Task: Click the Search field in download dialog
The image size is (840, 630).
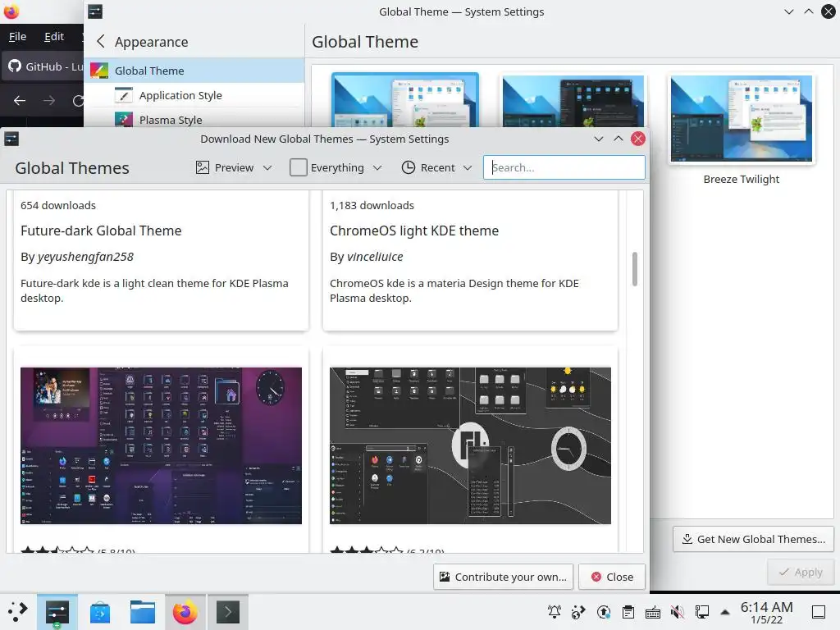Action: coord(564,167)
